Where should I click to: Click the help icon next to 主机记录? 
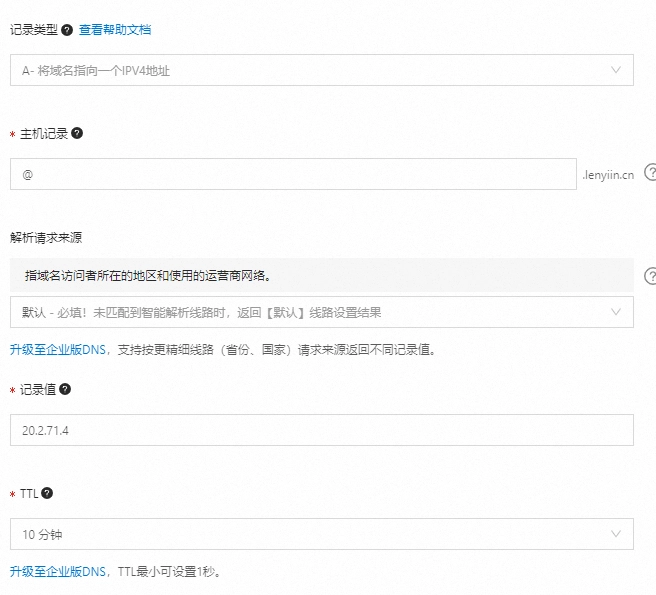click(x=77, y=133)
